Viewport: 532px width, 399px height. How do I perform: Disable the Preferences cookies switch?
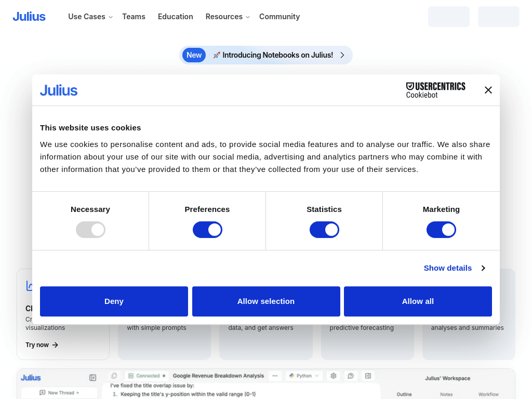point(207,230)
